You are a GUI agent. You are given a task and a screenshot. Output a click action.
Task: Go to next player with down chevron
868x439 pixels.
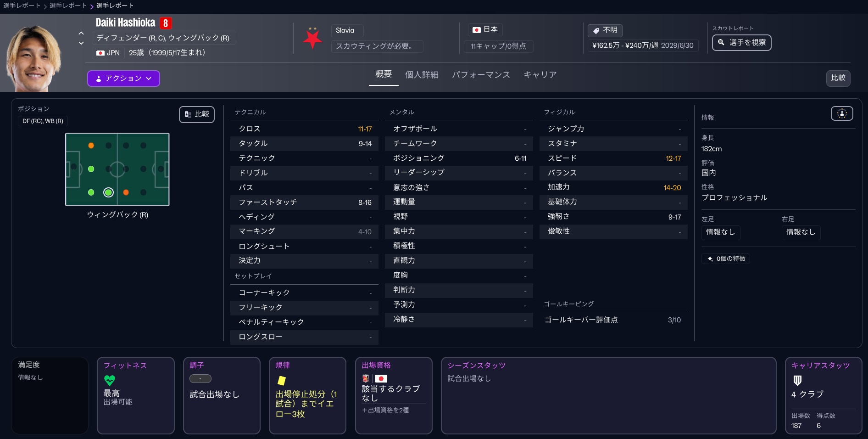pyautogui.click(x=81, y=43)
